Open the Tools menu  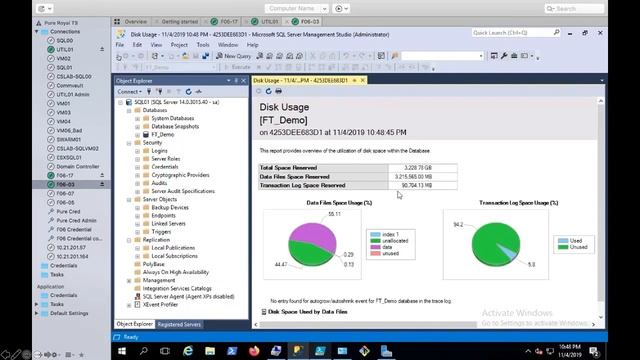[203, 45]
